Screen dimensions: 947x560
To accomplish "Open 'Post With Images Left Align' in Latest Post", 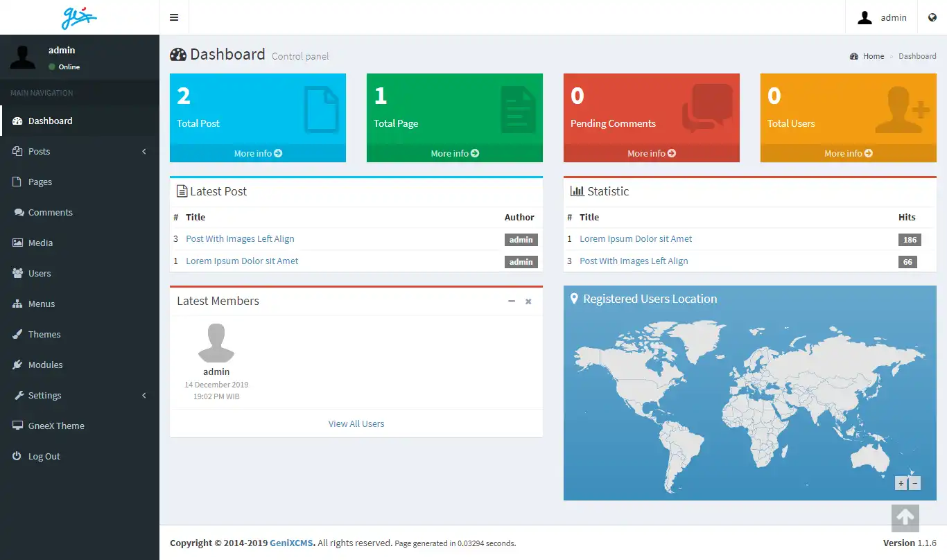I will [x=240, y=238].
